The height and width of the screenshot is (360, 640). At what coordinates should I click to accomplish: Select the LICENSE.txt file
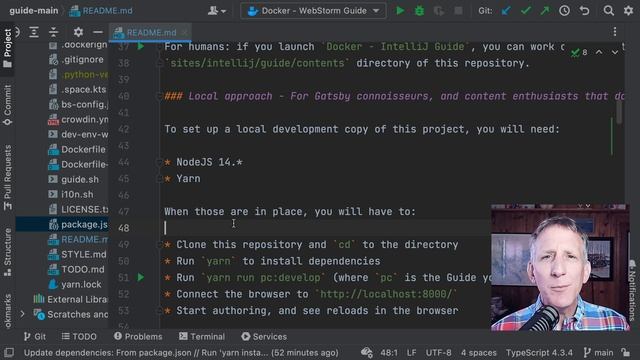tap(78, 209)
